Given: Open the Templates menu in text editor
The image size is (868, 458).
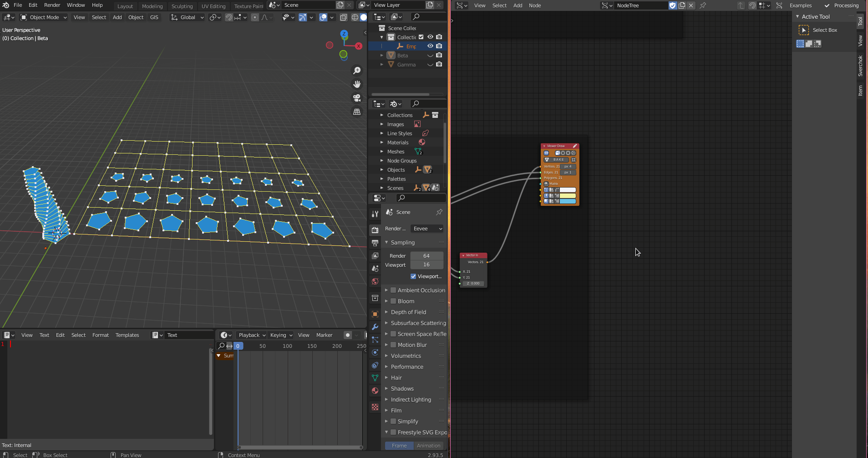Looking at the screenshot, I should pyautogui.click(x=127, y=335).
